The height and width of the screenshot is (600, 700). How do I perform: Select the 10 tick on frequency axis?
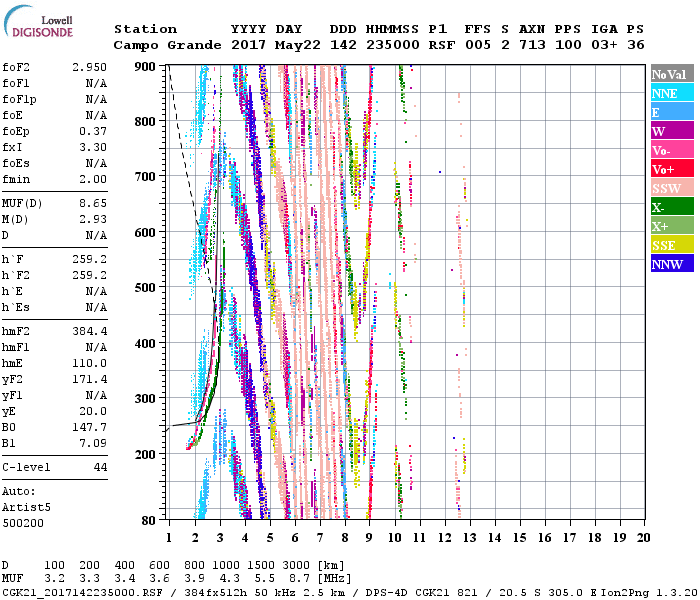[395, 538]
